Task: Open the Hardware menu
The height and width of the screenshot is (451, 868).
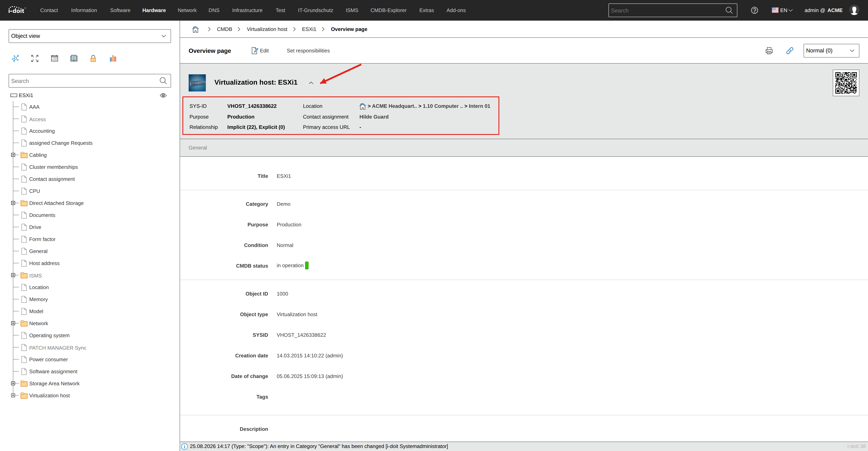Action: pyautogui.click(x=154, y=11)
